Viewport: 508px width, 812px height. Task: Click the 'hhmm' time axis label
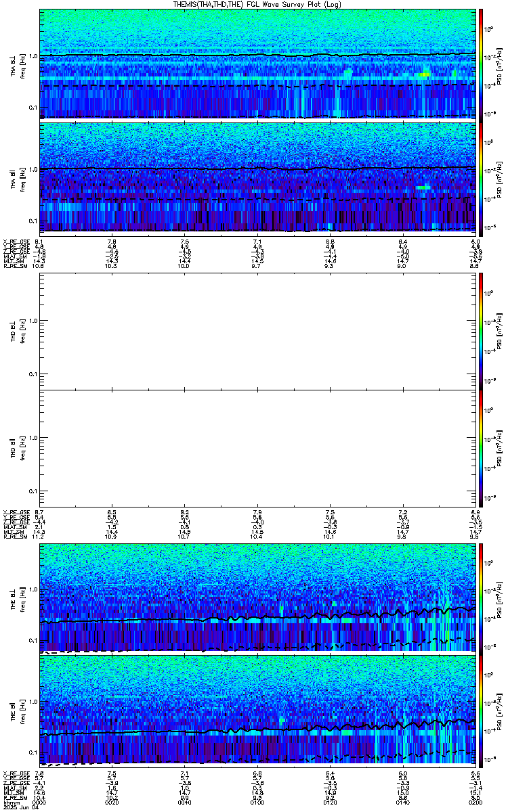tap(10, 802)
